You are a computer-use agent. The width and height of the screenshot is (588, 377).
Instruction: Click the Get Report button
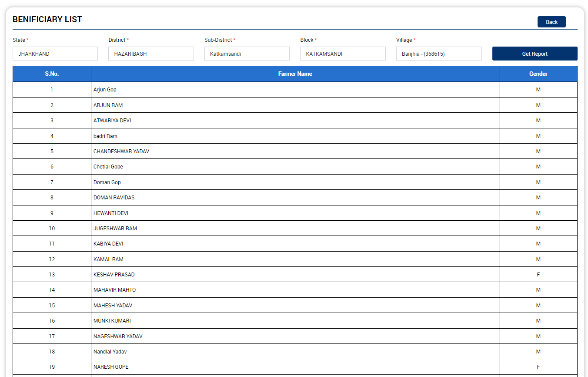pyautogui.click(x=535, y=54)
